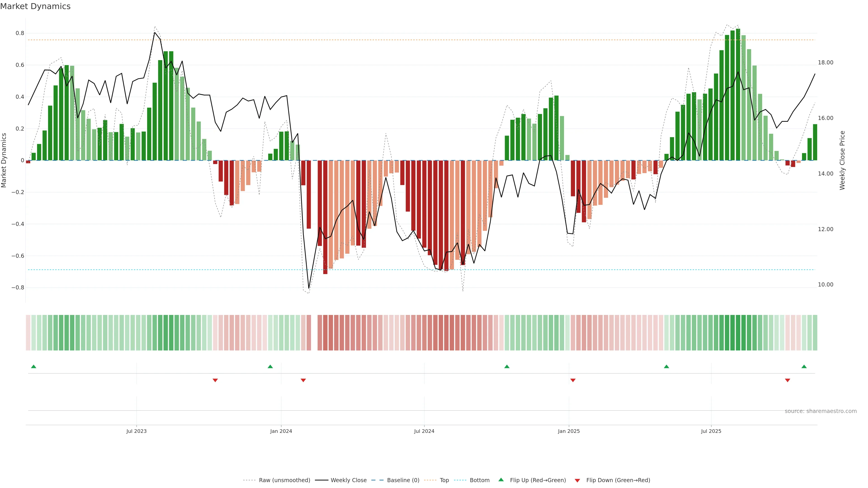
Task: Click Flip Up triangle just before Jan 2024
Action: (x=270, y=366)
